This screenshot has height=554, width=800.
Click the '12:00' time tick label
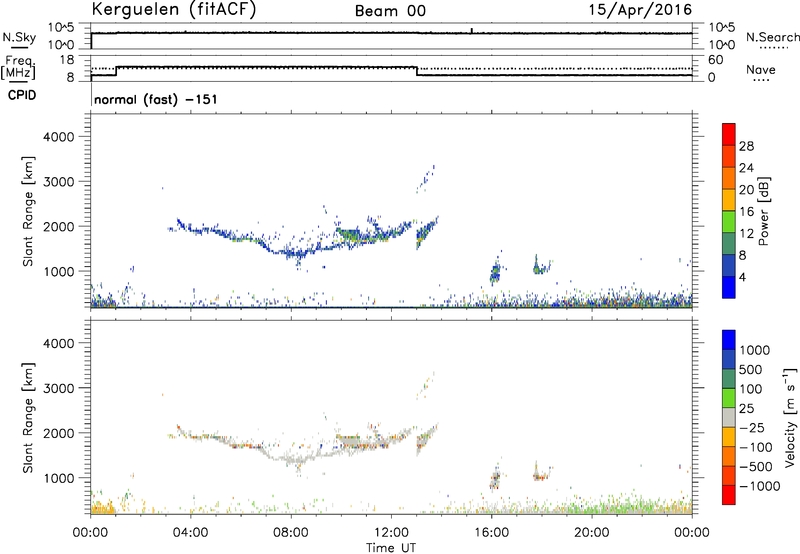coord(391,533)
